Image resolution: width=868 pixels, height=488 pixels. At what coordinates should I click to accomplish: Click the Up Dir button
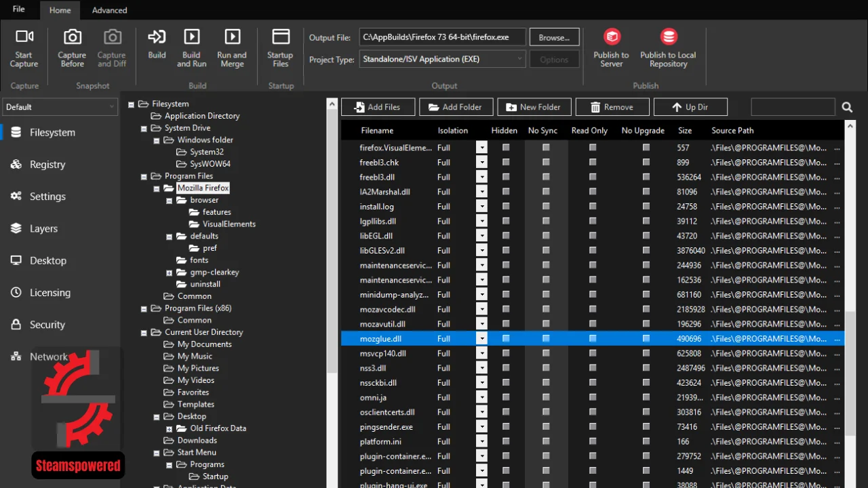pyautogui.click(x=691, y=107)
